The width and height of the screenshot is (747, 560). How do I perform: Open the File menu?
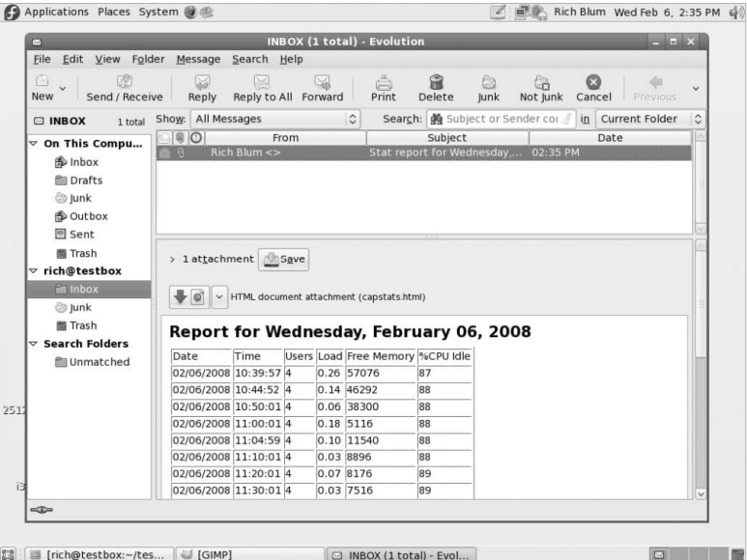point(42,60)
